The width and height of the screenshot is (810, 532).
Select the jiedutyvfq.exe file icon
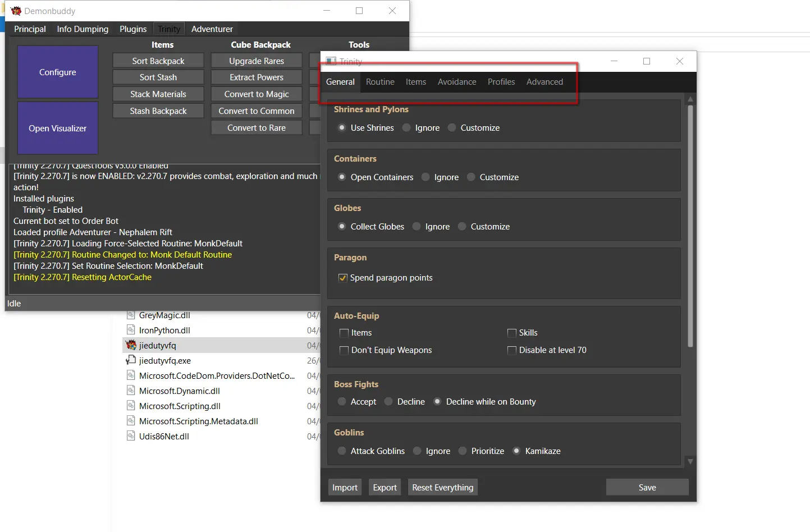[x=131, y=360]
